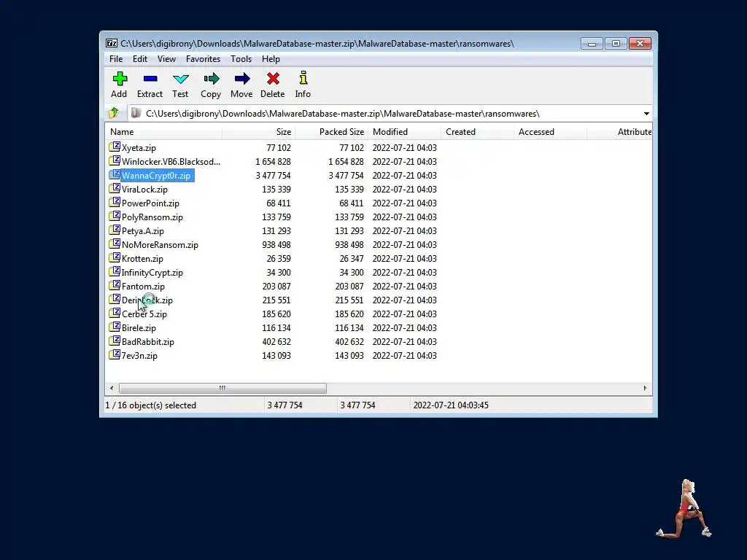Viewport: 747px width, 560px height.
Task: Click the dancing character on the desktop
Action: click(x=684, y=509)
